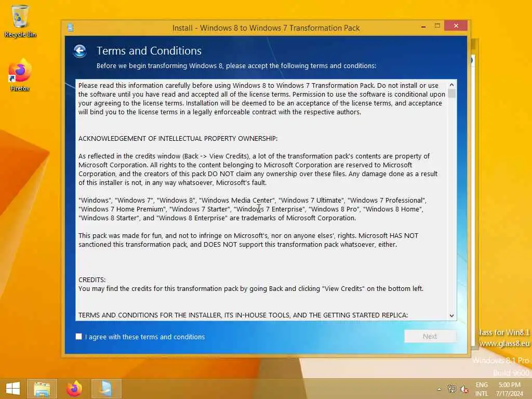
Task: Click the Next button
Action: [x=430, y=336]
